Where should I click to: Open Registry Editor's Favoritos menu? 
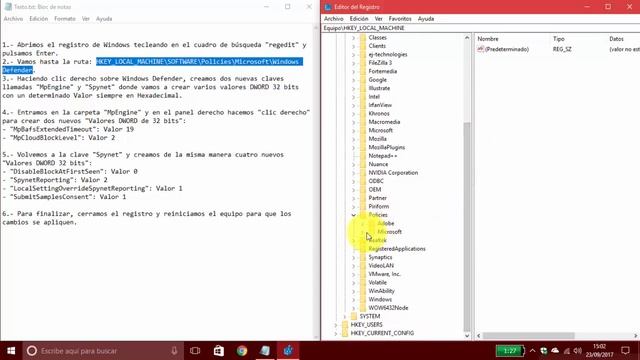coord(400,19)
